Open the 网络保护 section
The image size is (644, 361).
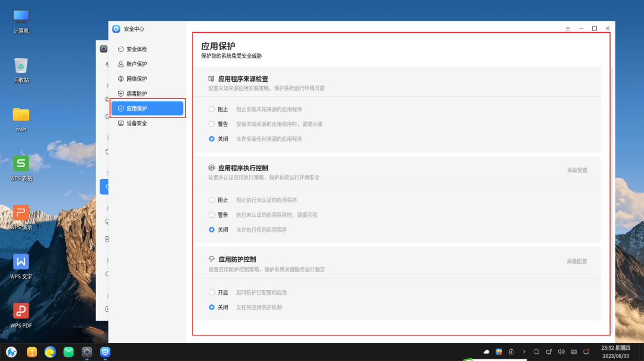pyautogui.click(x=137, y=78)
